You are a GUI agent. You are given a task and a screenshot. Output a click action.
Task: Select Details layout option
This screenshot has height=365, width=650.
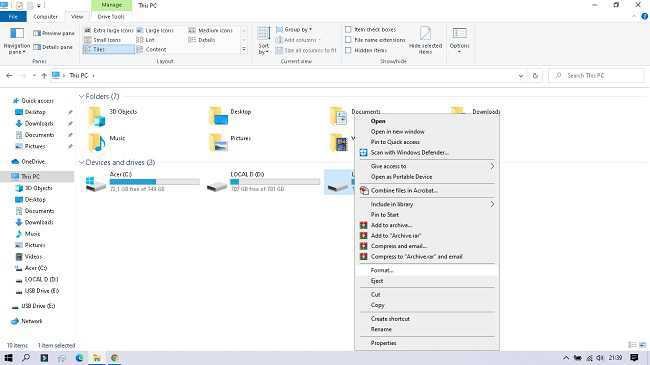(201, 40)
